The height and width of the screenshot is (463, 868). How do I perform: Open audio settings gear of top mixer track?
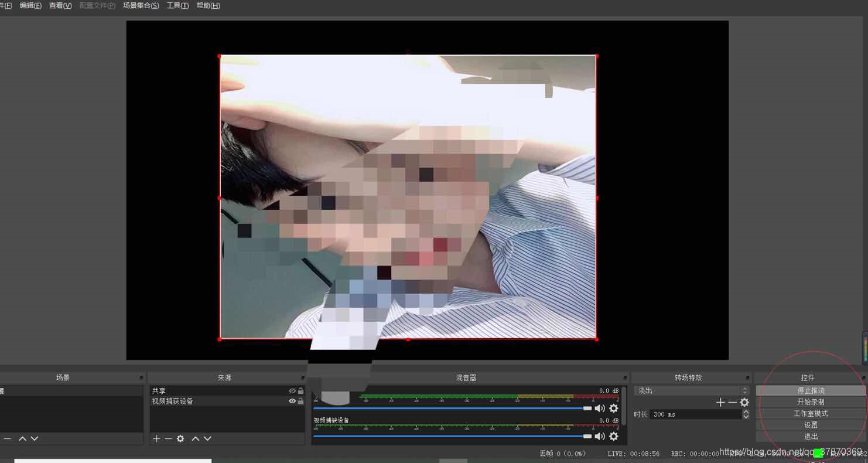[614, 408]
